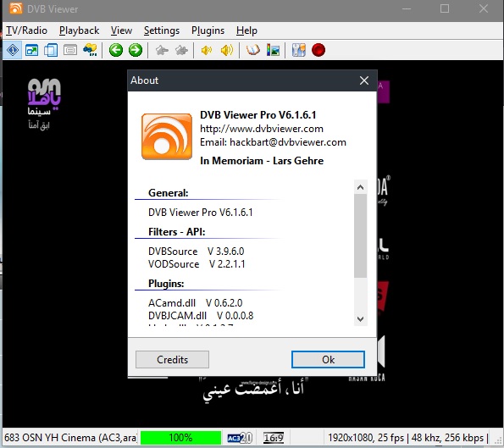Click the DVBJCAM.dll V 0.0.0.8 line
Screen dimensions: 504x448
(x=201, y=316)
